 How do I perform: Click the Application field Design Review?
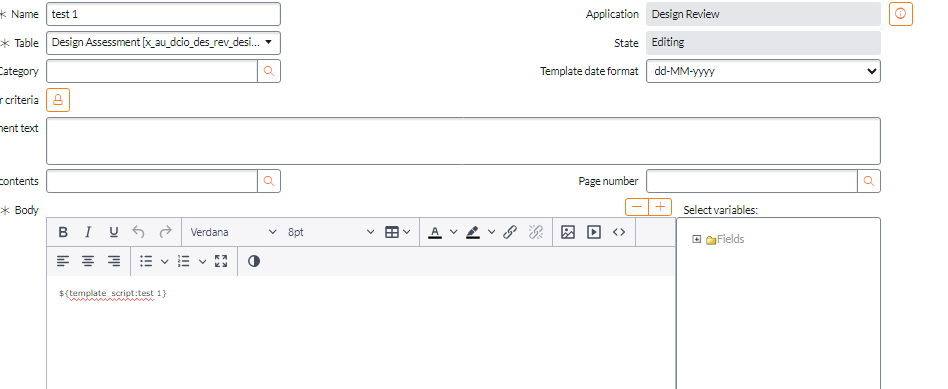763,14
